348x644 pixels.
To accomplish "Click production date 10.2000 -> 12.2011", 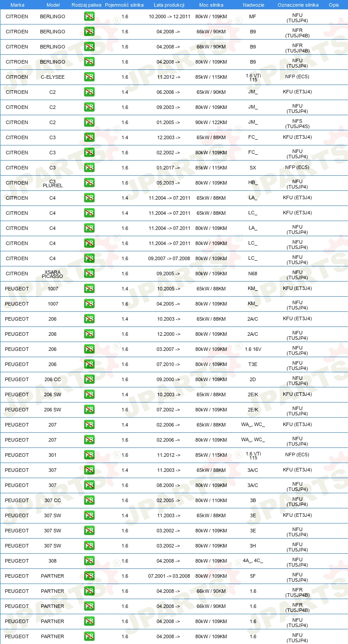I will pos(169,16).
